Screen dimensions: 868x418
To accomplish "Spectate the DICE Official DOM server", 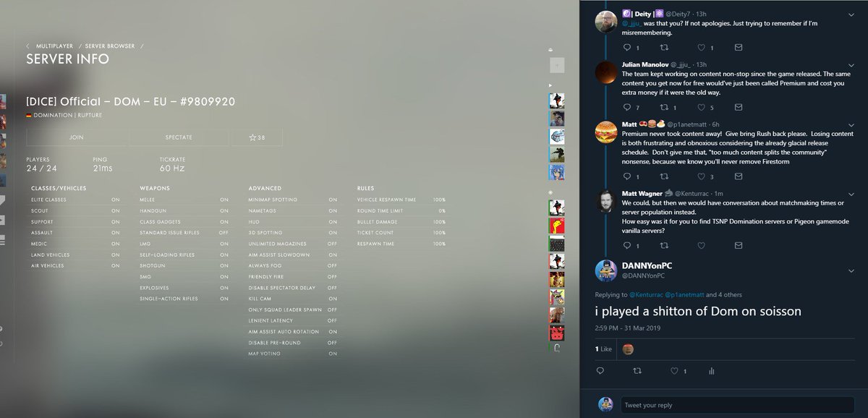I will [179, 137].
